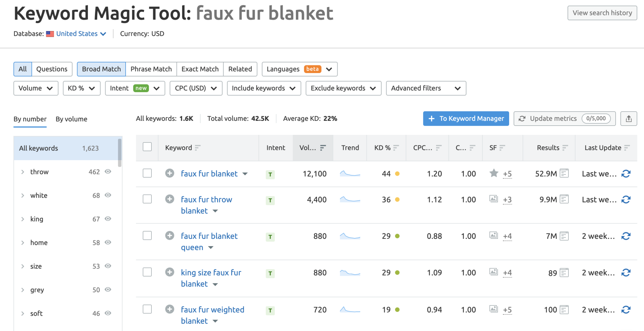Click the keyword groups scrollbar
Screen dimensions: 644x331
[120, 152]
